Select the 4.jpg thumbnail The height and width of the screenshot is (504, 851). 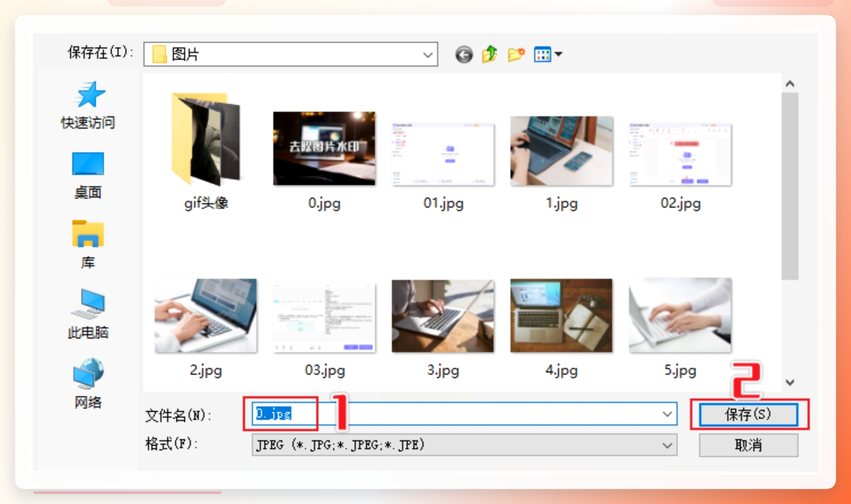[561, 315]
